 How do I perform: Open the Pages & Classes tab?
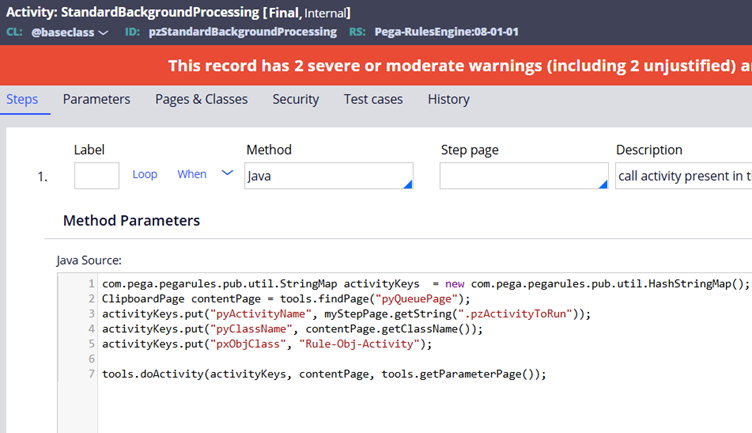click(x=201, y=99)
